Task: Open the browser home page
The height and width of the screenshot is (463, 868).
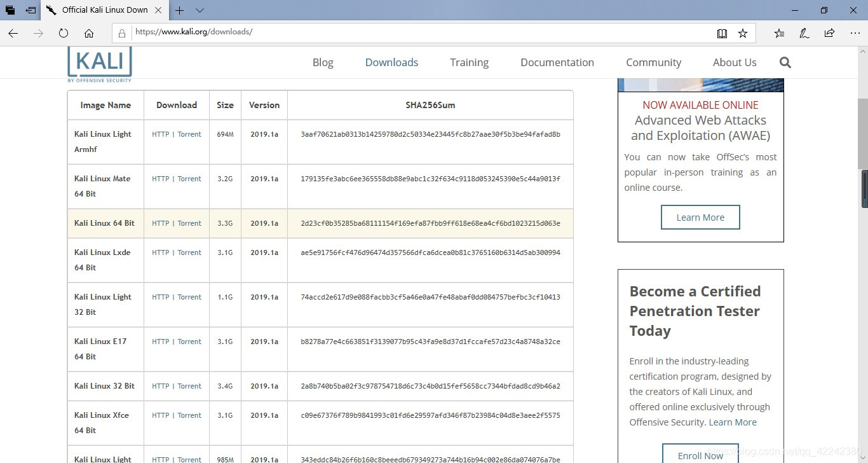Action: coord(89,33)
